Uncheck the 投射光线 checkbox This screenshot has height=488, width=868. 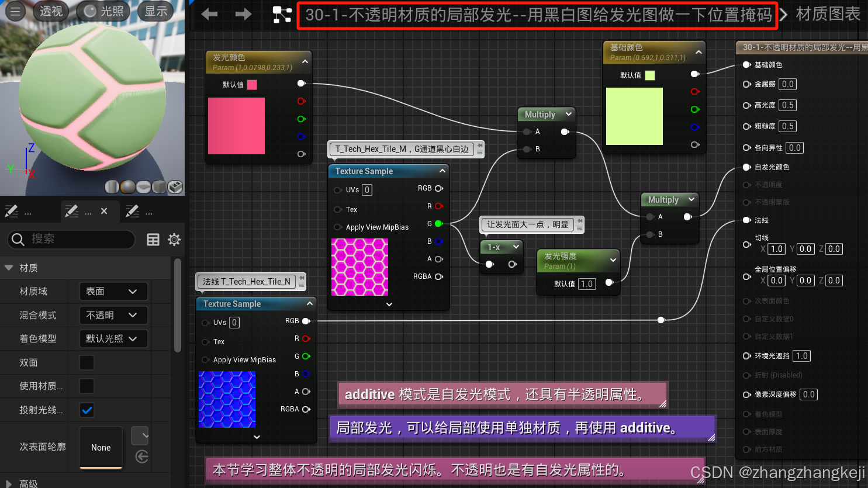pyautogui.click(x=87, y=410)
